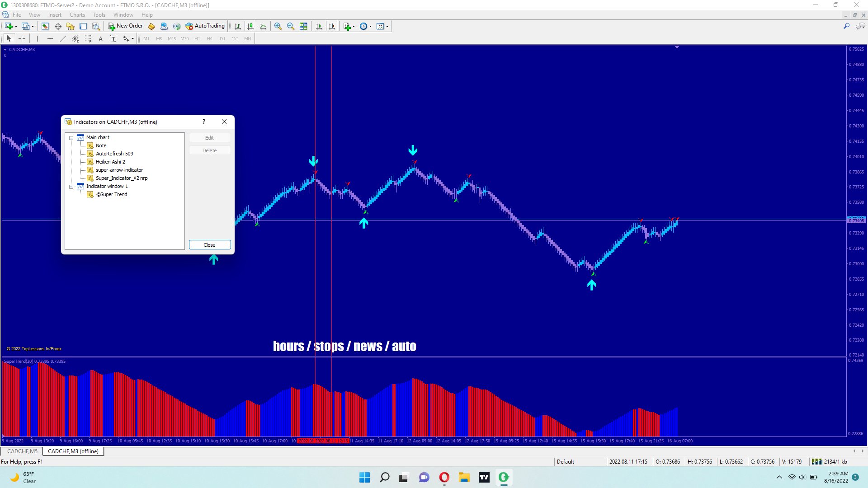
Task: Draw a horizontal line tool
Action: 50,39
